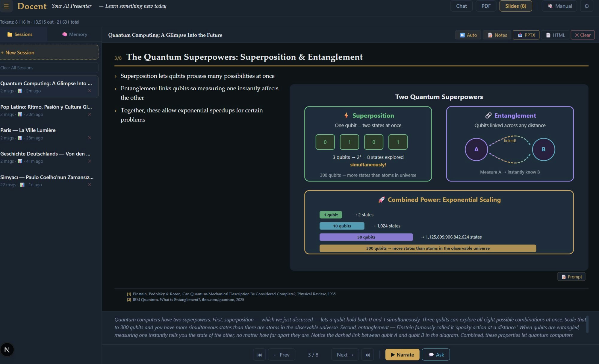Viewport: 599px width, 364px height.
Task: Show the slide Prompt
Action: (571, 277)
